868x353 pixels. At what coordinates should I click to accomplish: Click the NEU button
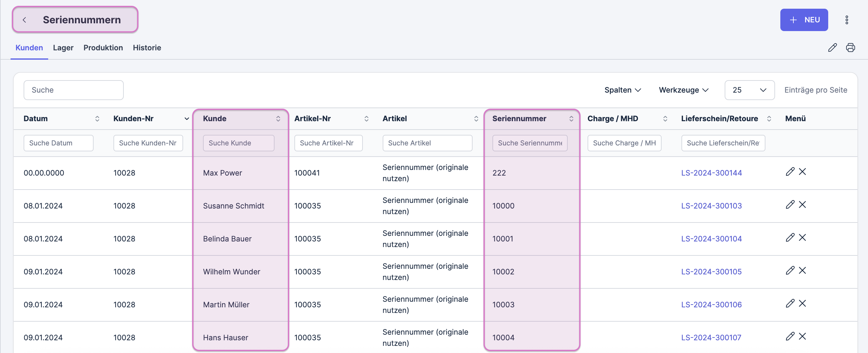pos(804,20)
